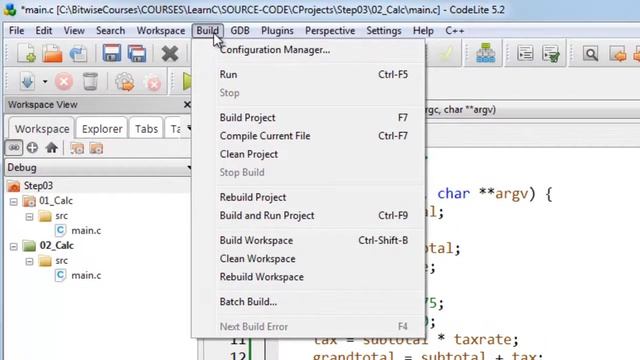Open the Edit menu
This screenshot has height=360, width=640.
pos(44,31)
